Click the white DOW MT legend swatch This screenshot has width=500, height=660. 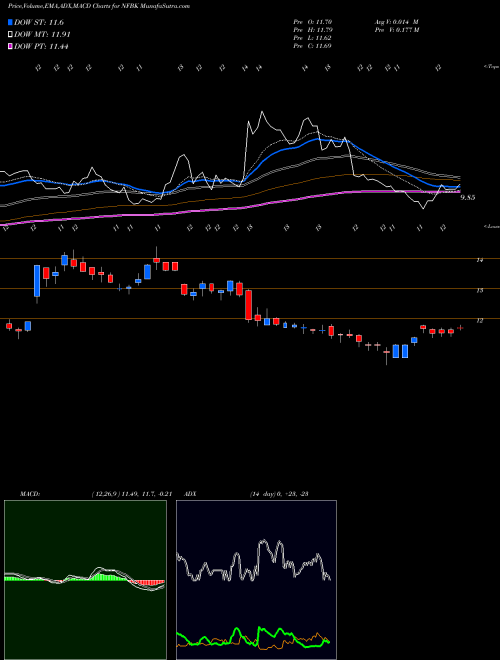10,35
